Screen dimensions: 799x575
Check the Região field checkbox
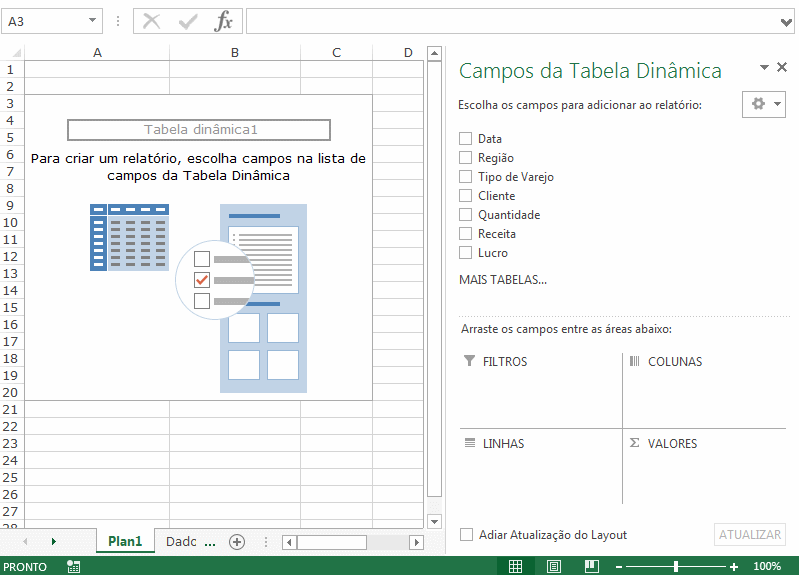465,158
